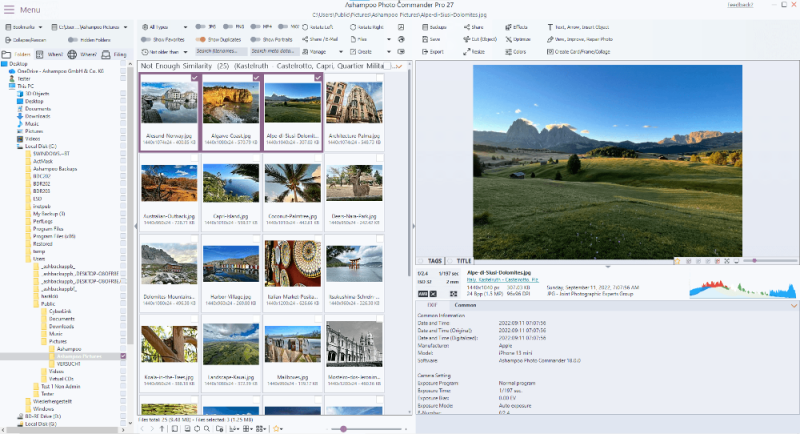Open the Not older than dropdown
The width and height of the screenshot is (800, 434).
[164, 52]
